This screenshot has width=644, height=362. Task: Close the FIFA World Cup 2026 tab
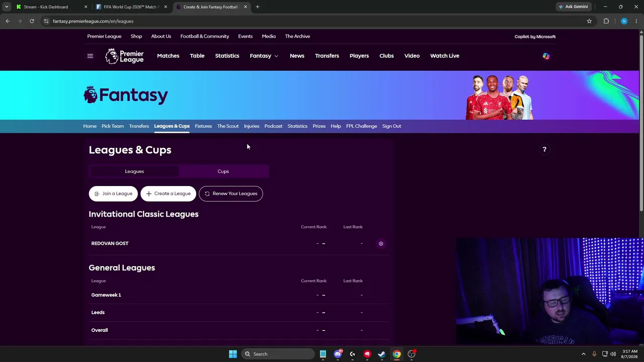point(166,7)
